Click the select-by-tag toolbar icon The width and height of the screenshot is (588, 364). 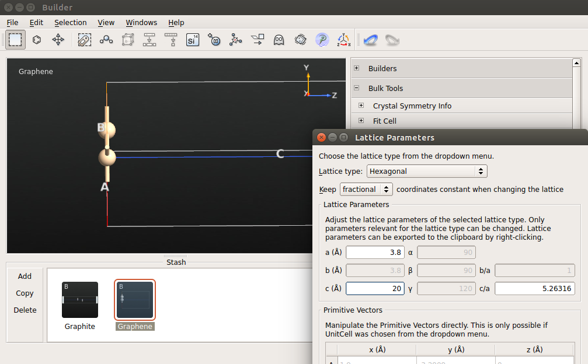[x=84, y=39]
